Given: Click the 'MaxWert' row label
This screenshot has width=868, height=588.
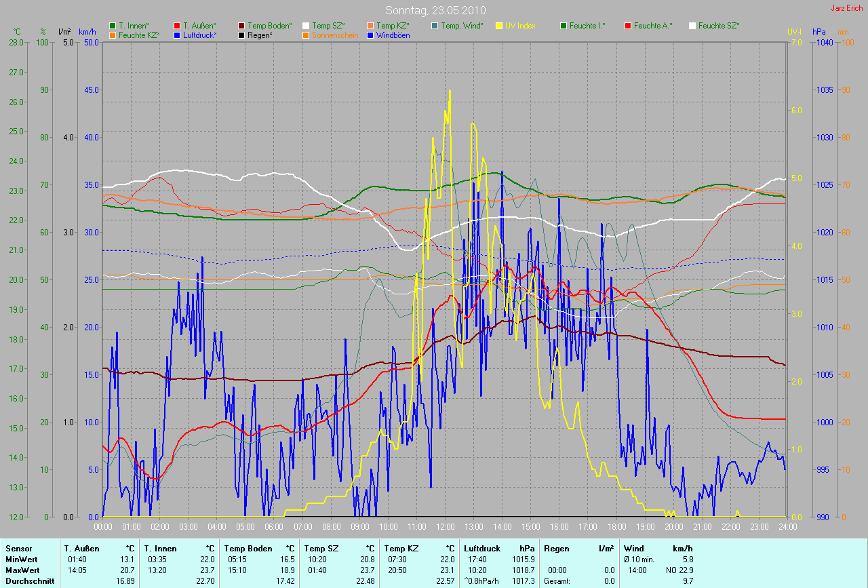Looking at the screenshot, I should (x=21, y=570).
